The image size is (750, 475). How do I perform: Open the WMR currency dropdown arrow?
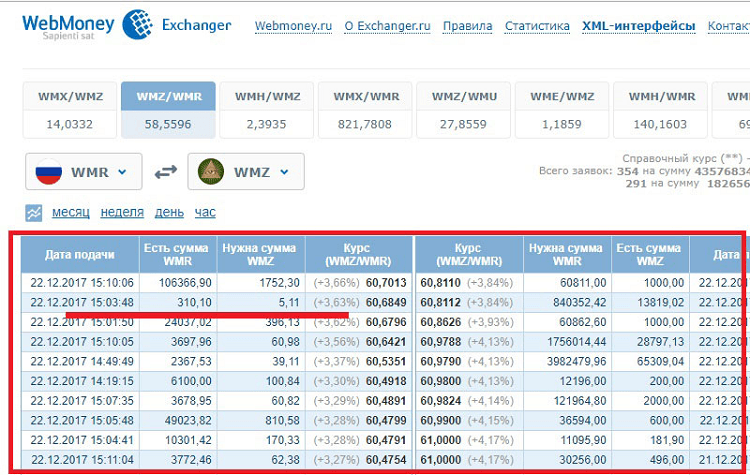pyautogui.click(x=122, y=172)
